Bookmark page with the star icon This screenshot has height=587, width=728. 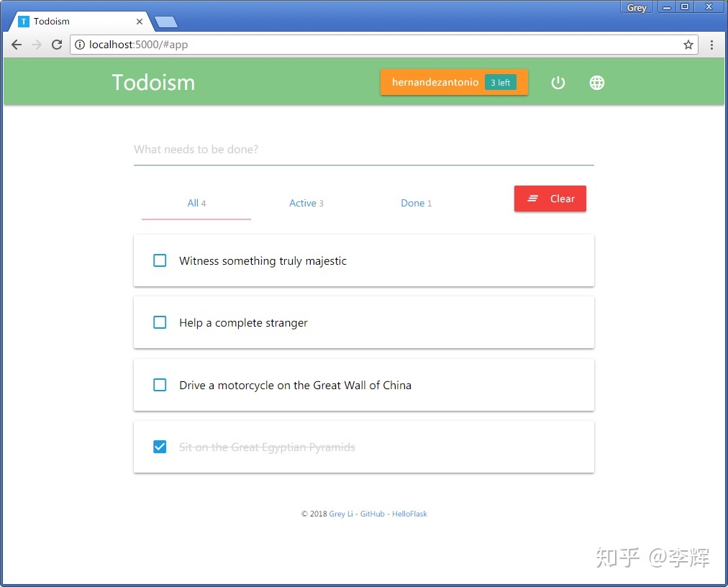tap(688, 45)
